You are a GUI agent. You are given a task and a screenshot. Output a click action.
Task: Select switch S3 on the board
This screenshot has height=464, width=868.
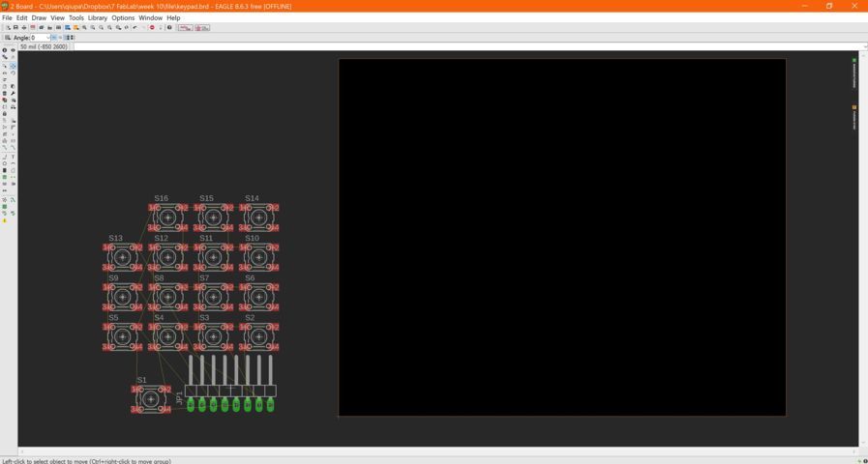pos(213,336)
